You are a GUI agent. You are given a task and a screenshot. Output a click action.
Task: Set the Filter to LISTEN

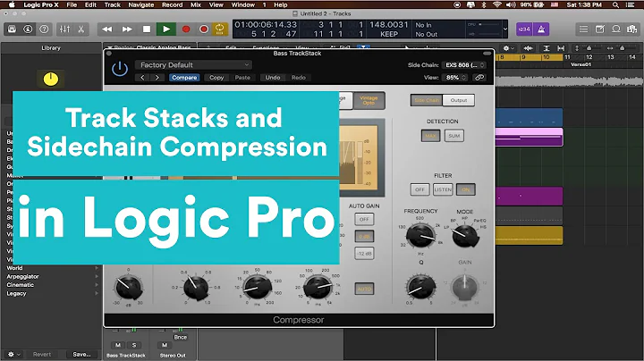click(x=443, y=189)
